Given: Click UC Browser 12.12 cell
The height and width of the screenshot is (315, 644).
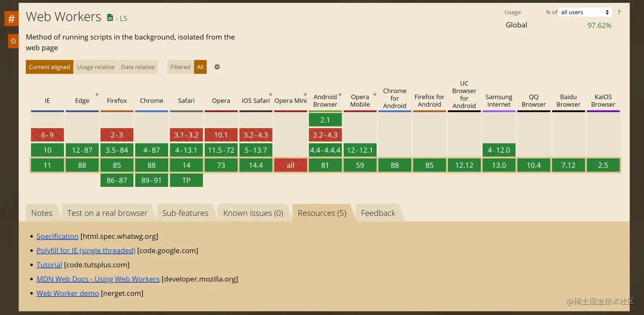Looking at the screenshot, I should point(464,165).
